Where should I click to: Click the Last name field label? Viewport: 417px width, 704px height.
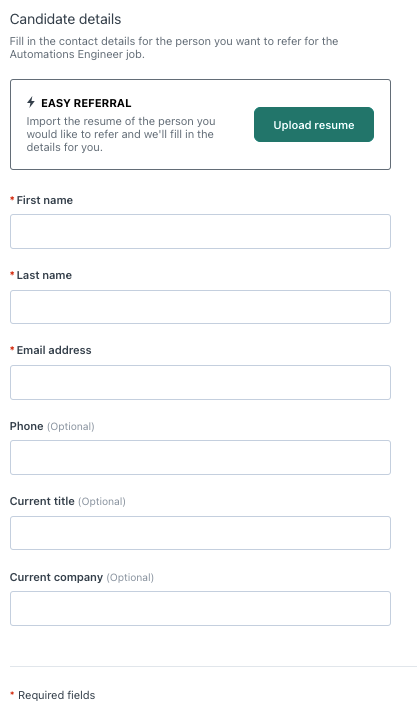(44, 275)
